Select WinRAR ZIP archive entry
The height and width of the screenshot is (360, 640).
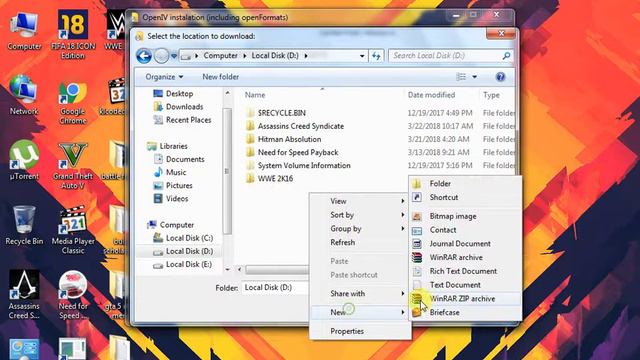tap(465, 299)
